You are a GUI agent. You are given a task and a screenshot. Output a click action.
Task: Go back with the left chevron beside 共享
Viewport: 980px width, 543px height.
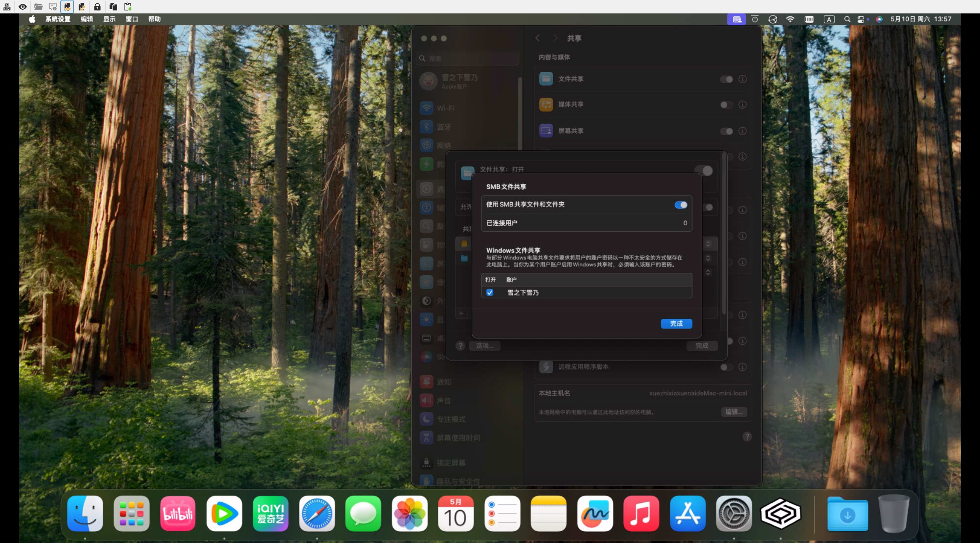(538, 38)
